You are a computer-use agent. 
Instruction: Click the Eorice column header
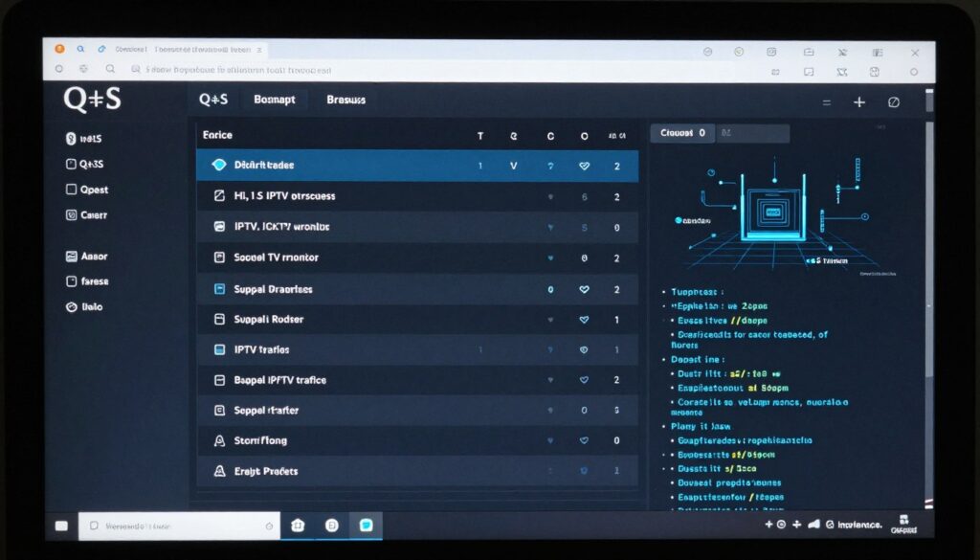(217, 135)
